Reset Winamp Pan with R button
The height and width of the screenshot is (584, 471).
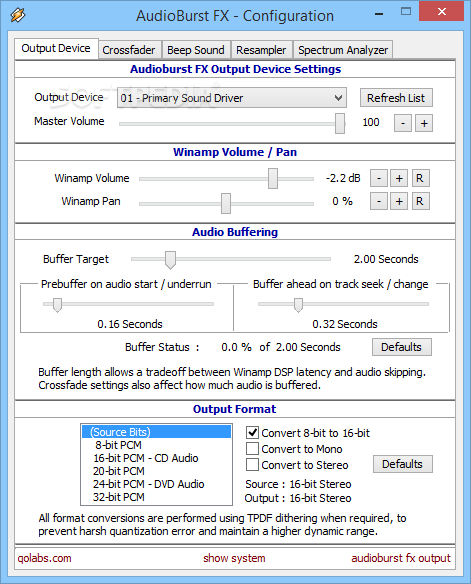420,201
